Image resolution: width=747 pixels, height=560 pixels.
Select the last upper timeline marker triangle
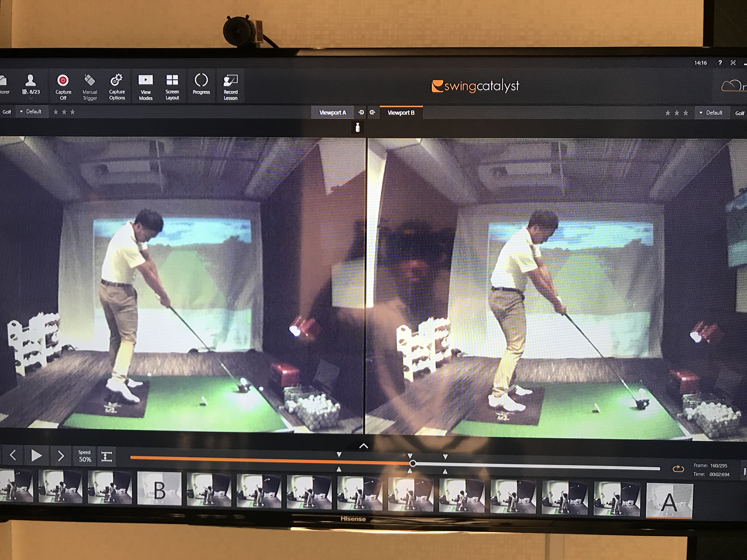tap(445, 456)
